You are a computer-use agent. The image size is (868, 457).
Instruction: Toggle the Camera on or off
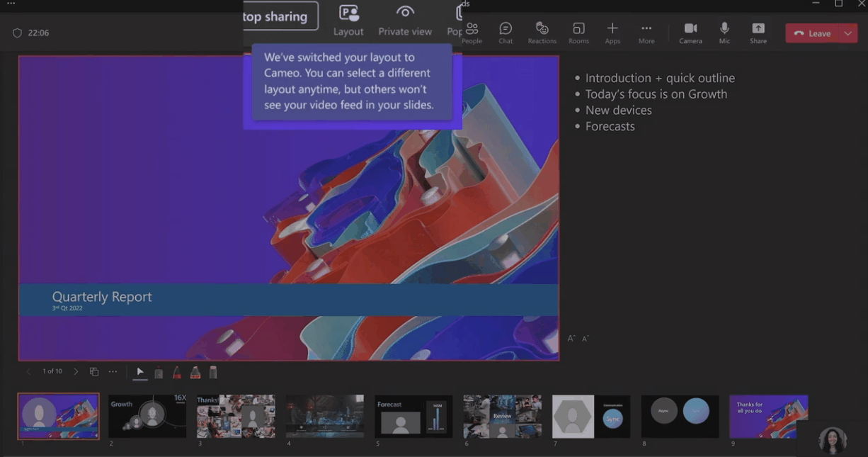(690, 33)
